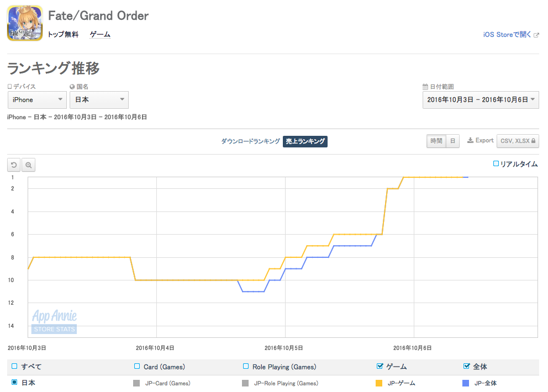This screenshot has height=392, width=548.
Task: Click the lock icon on CSV, XLSX
Action: tap(533, 141)
